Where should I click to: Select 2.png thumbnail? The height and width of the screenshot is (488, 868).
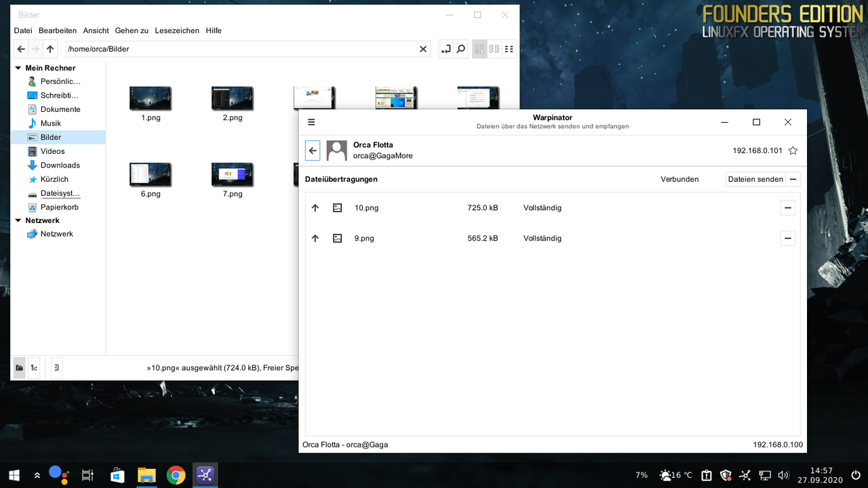point(233,98)
